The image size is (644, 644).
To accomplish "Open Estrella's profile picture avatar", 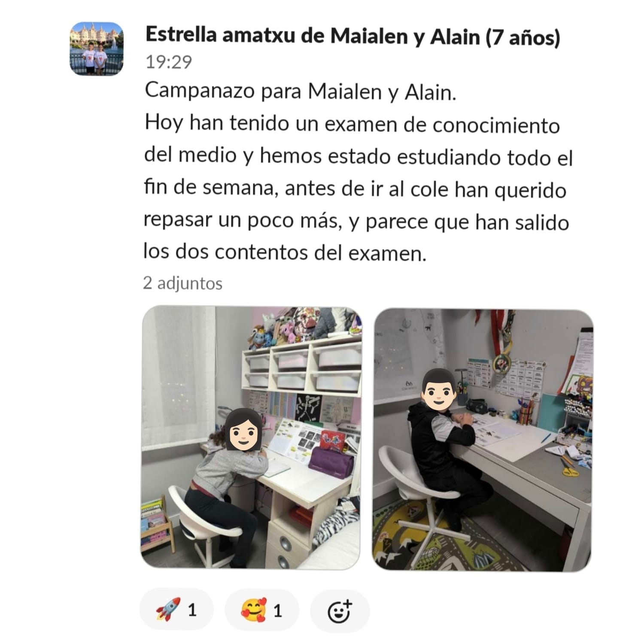I will coord(97,49).
